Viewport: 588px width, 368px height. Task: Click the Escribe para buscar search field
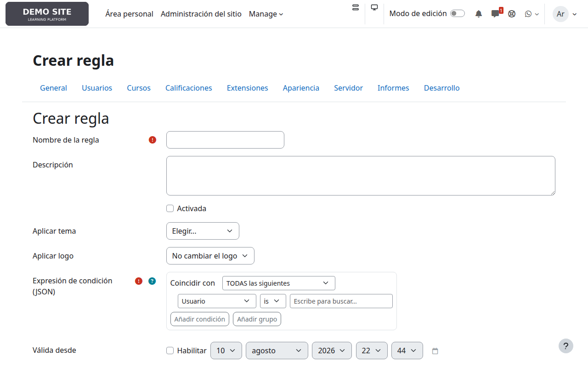[x=341, y=301]
